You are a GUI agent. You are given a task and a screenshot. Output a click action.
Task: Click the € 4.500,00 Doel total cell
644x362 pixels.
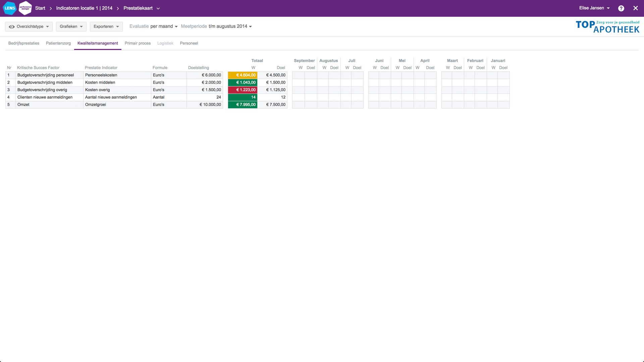tap(272, 75)
